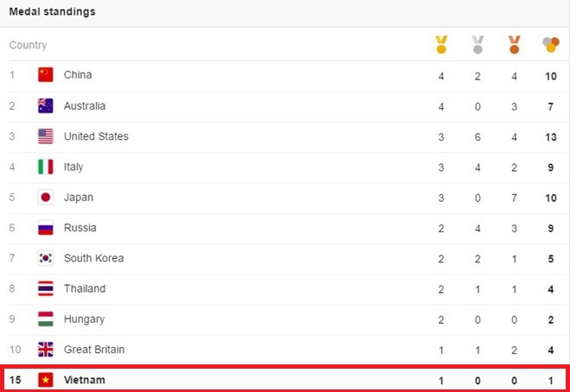Open the Russia country link
Image resolution: width=570 pixels, height=392 pixels.
point(79,228)
